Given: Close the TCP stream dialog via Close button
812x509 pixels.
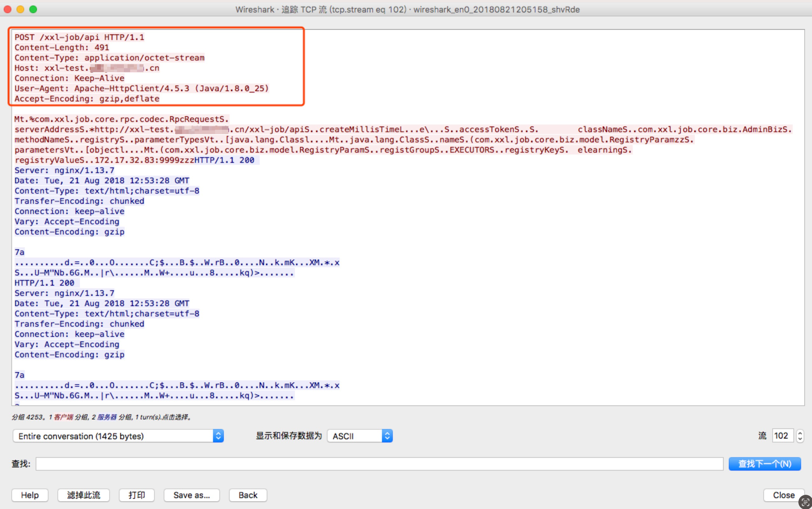Looking at the screenshot, I should pos(784,495).
